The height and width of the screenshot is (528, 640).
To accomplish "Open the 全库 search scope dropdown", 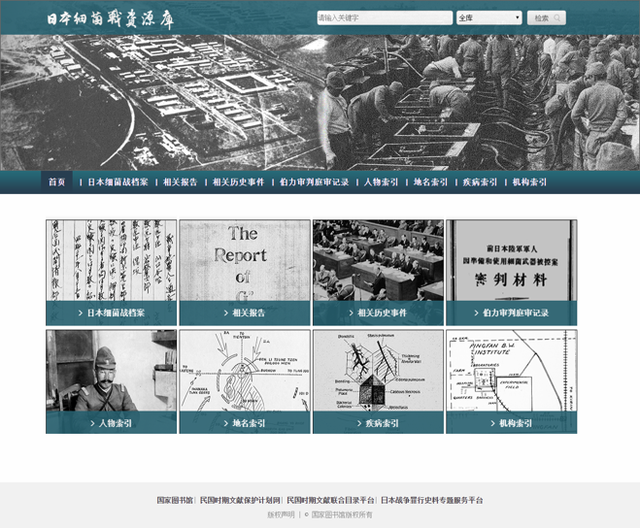I will (488, 18).
